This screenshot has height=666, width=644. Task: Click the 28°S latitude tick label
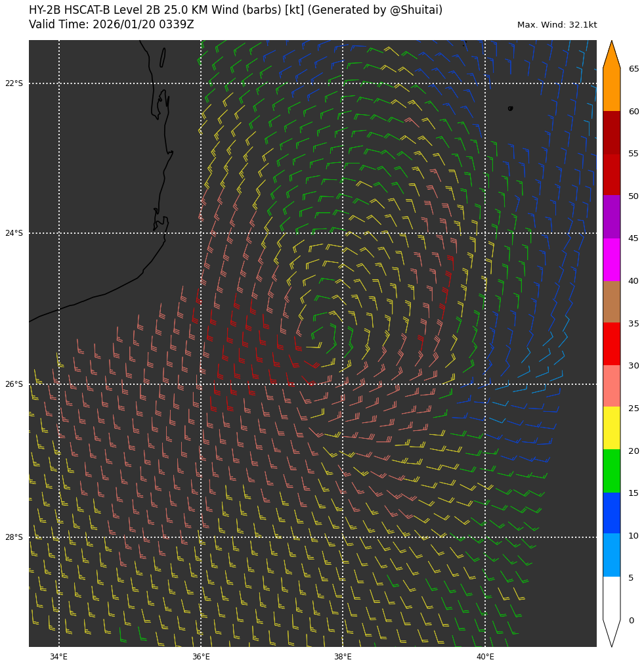(14, 537)
